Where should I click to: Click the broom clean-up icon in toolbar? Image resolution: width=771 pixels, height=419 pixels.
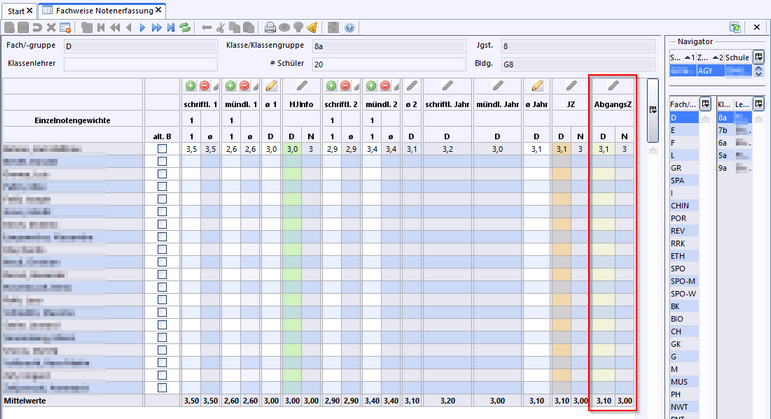(312, 28)
